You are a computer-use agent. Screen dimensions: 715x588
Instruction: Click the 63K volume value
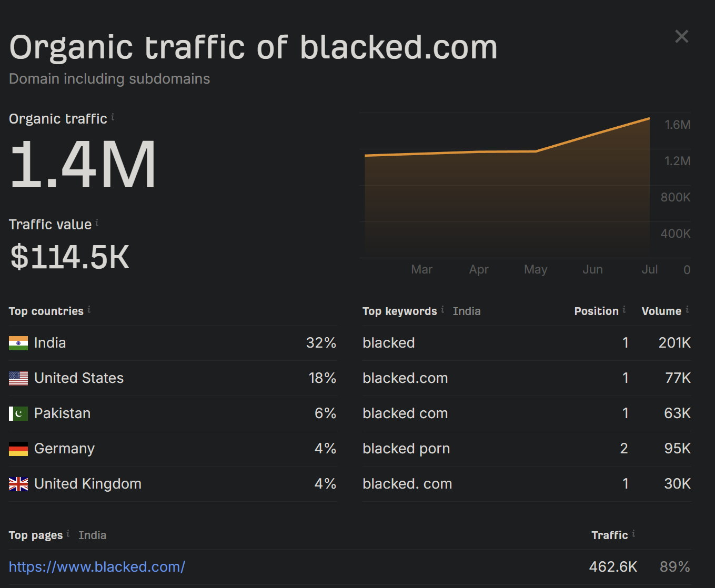(677, 413)
